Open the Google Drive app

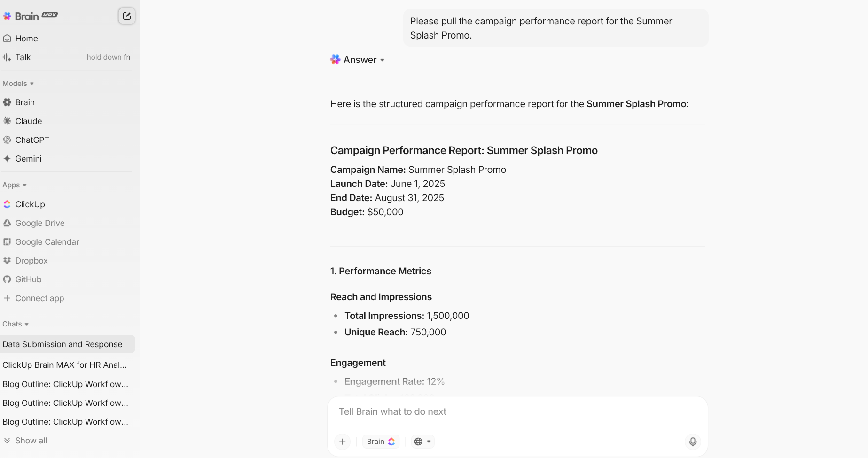(39, 223)
